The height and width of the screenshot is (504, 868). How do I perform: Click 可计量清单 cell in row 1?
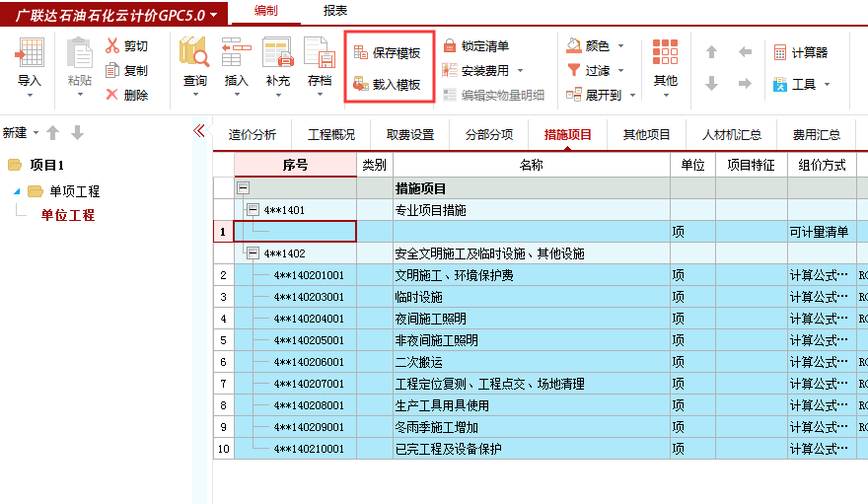click(820, 232)
